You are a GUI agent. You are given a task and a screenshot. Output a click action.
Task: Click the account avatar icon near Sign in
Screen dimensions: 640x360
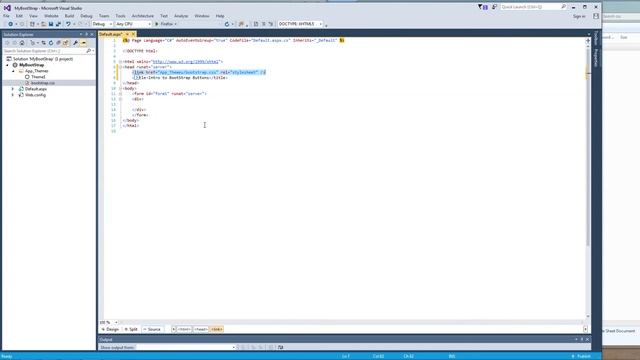tap(596, 16)
